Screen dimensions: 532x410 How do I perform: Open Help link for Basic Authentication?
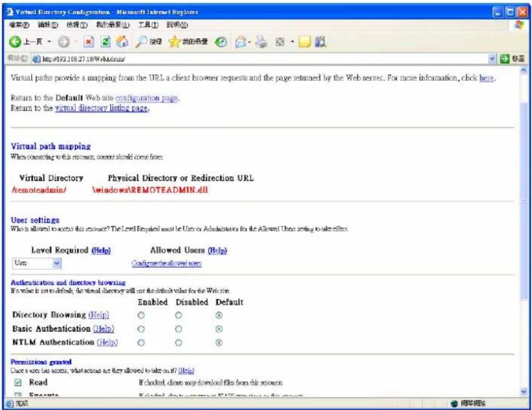pyautogui.click(x=103, y=329)
